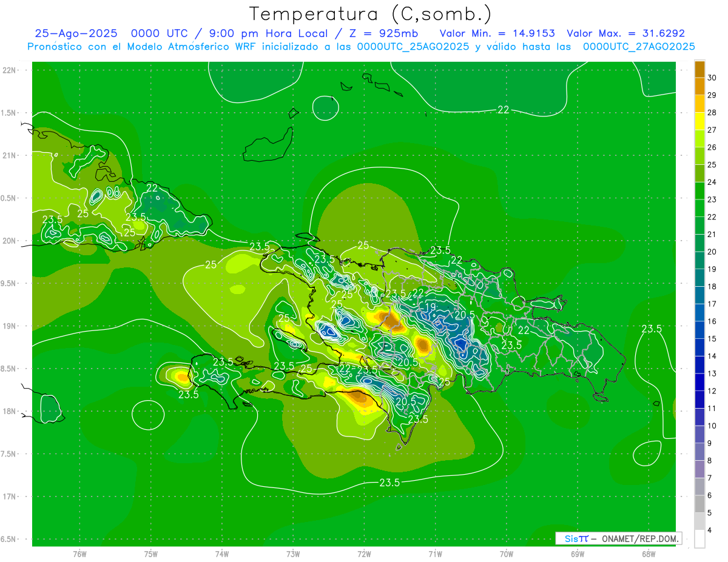
Task: Click legend swatch between 11 and 12
Action: (x=699, y=400)
